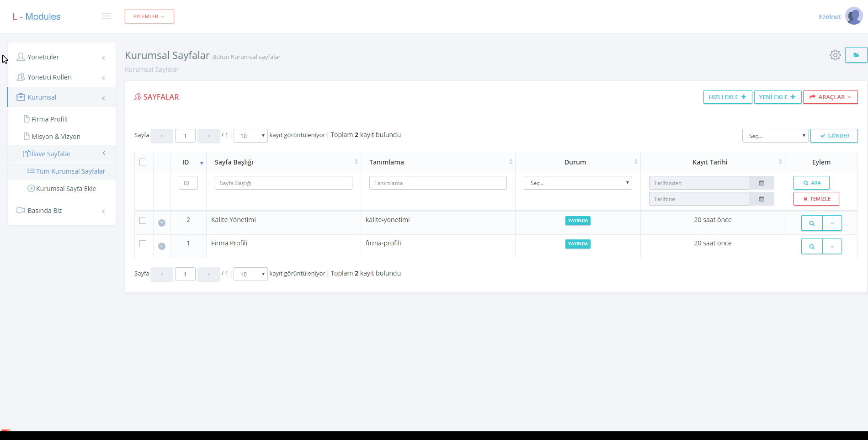Open the EYLEMLER dropdown
This screenshot has width=868, height=440.
click(149, 16)
